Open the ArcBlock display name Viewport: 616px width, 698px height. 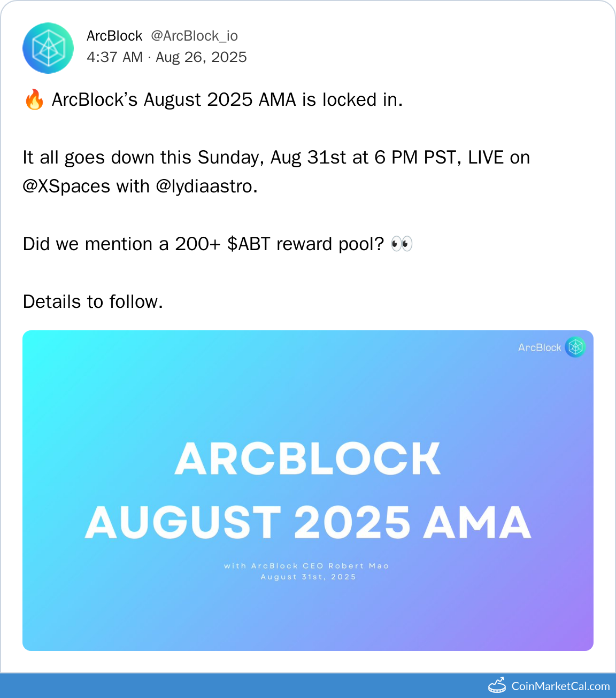point(114,36)
